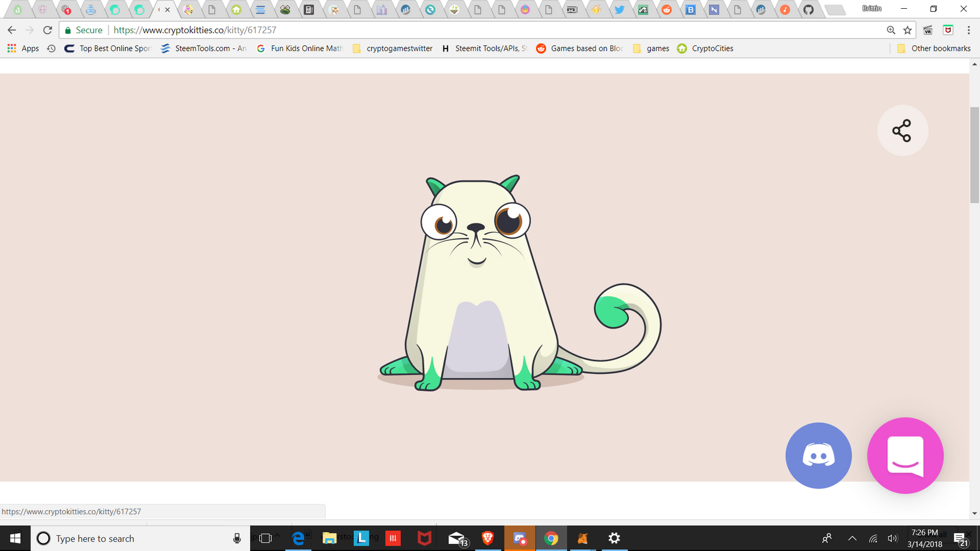
Task: Switch to the blue 'B' icon tab
Action: (690, 9)
